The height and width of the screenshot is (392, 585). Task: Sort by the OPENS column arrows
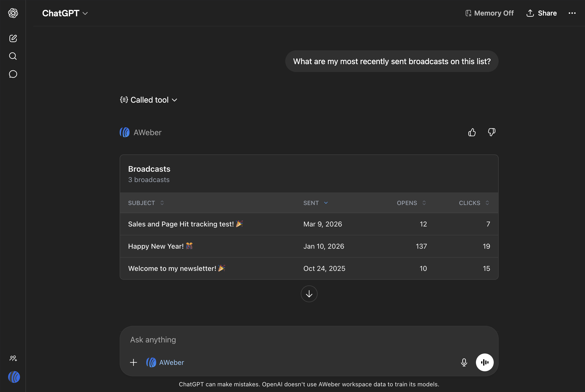[x=424, y=203]
